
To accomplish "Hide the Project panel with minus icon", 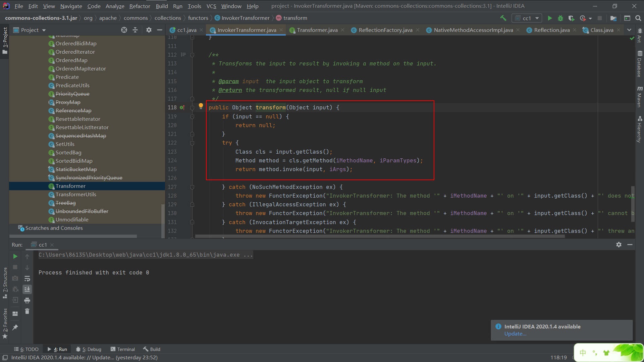I will tap(160, 30).
